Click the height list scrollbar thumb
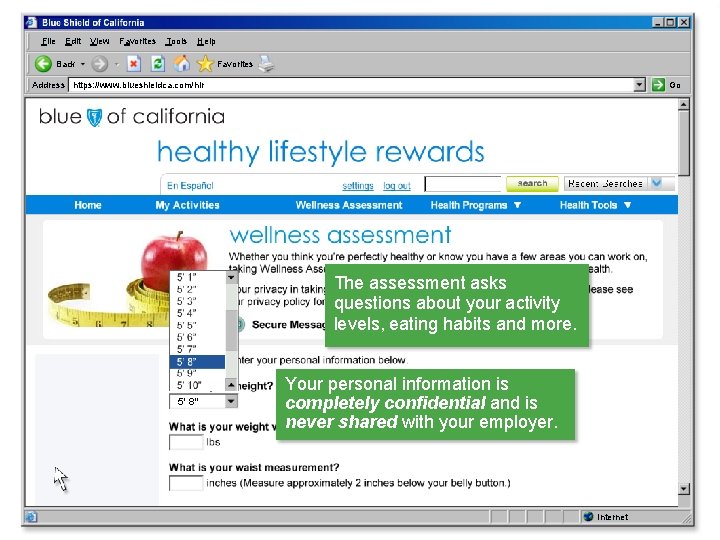This screenshot has width=720, height=540. [231, 330]
